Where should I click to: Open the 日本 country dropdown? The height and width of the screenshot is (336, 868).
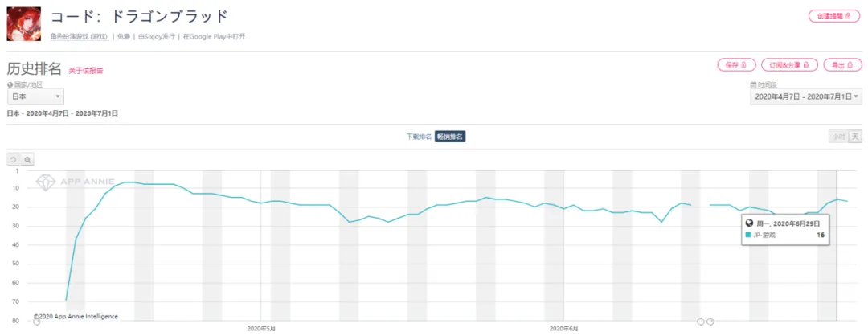[x=35, y=96]
